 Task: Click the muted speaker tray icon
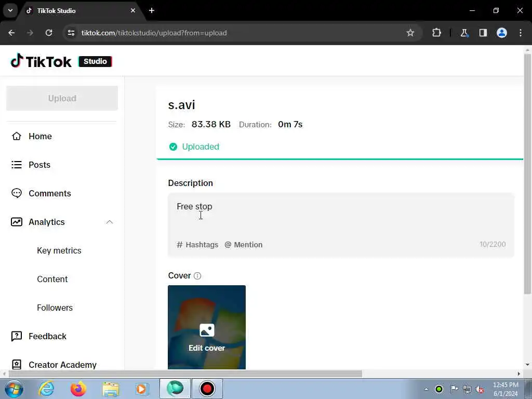coord(480,389)
